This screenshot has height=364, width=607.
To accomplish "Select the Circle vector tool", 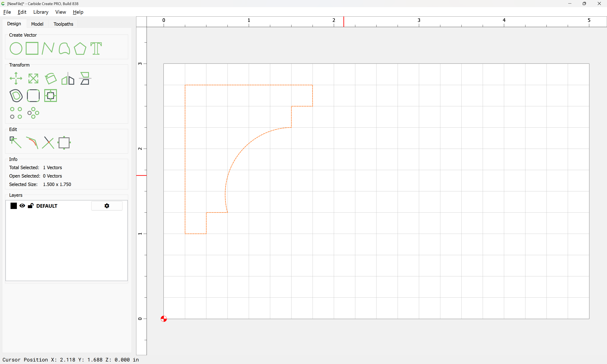I will click(16, 48).
